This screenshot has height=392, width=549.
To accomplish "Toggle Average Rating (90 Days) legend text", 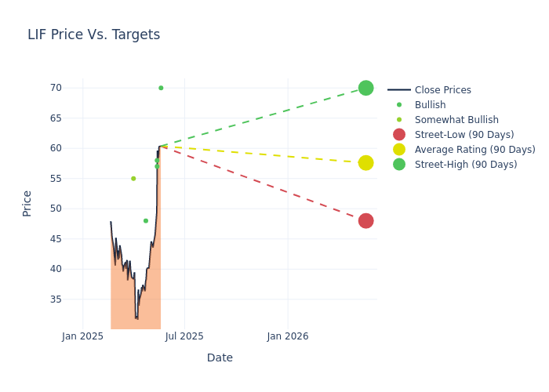I will 474,150.
